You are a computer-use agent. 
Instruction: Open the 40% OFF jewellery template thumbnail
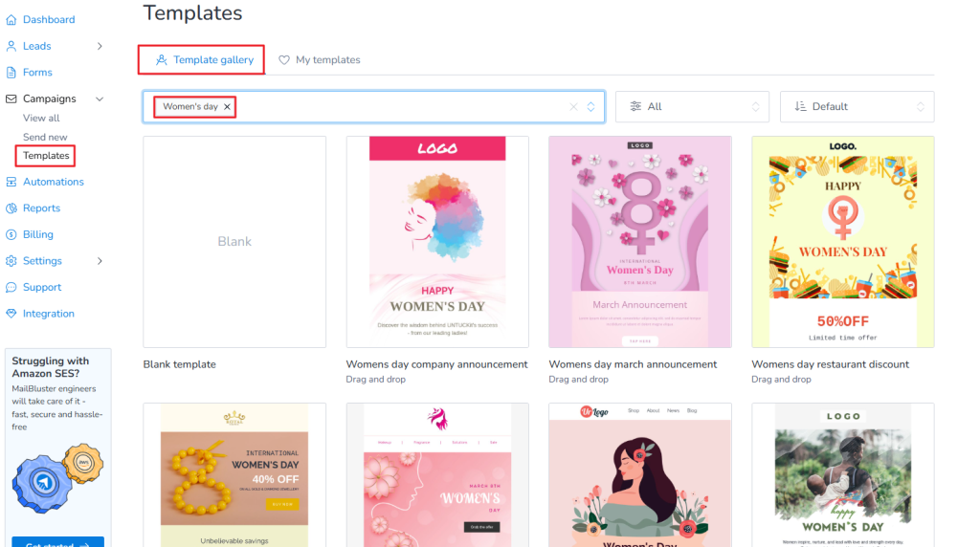click(234, 475)
